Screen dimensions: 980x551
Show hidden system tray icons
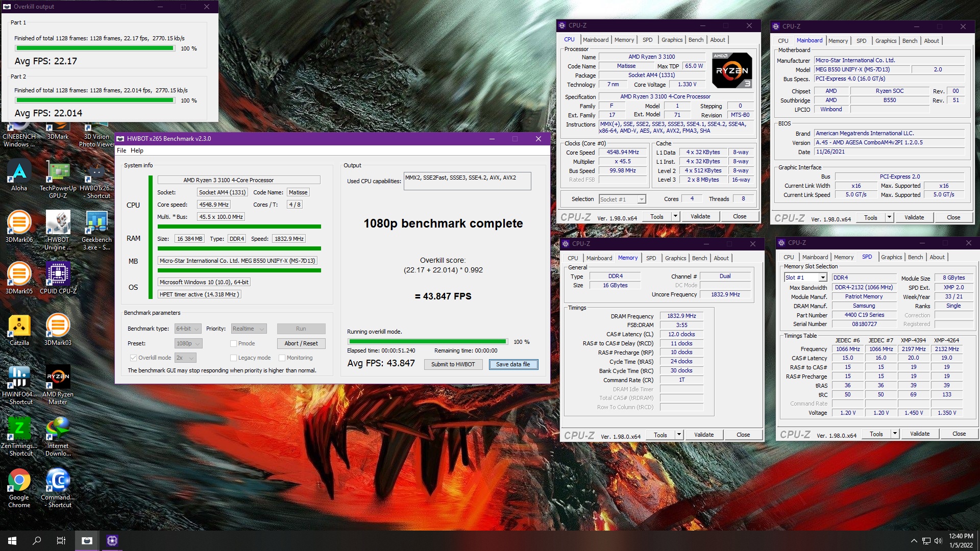(x=914, y=541)
